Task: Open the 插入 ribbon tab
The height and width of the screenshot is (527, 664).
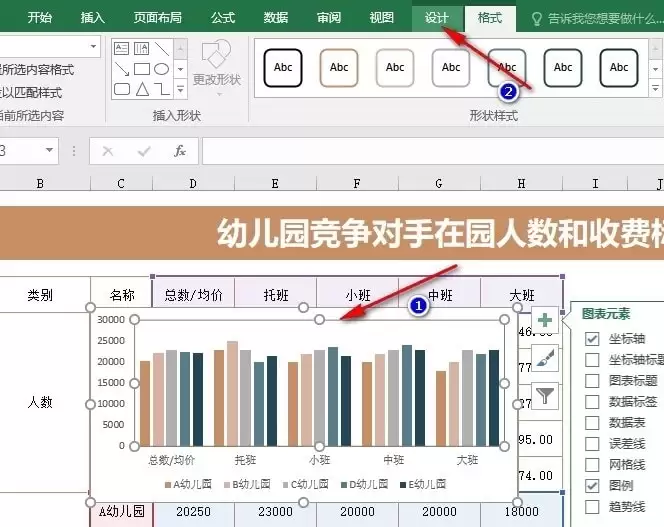Action: [x=92, y=18]
